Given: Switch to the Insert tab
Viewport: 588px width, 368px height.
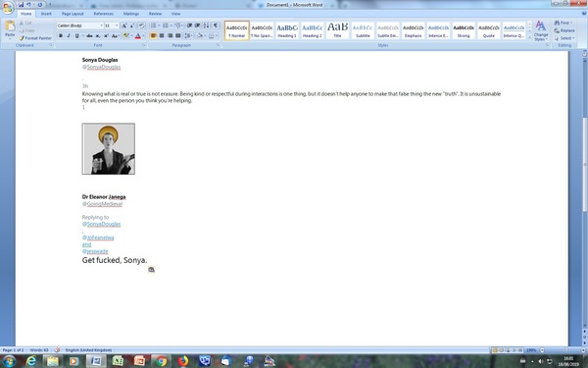Looking at the screenshot, I should tap(46, 14).
